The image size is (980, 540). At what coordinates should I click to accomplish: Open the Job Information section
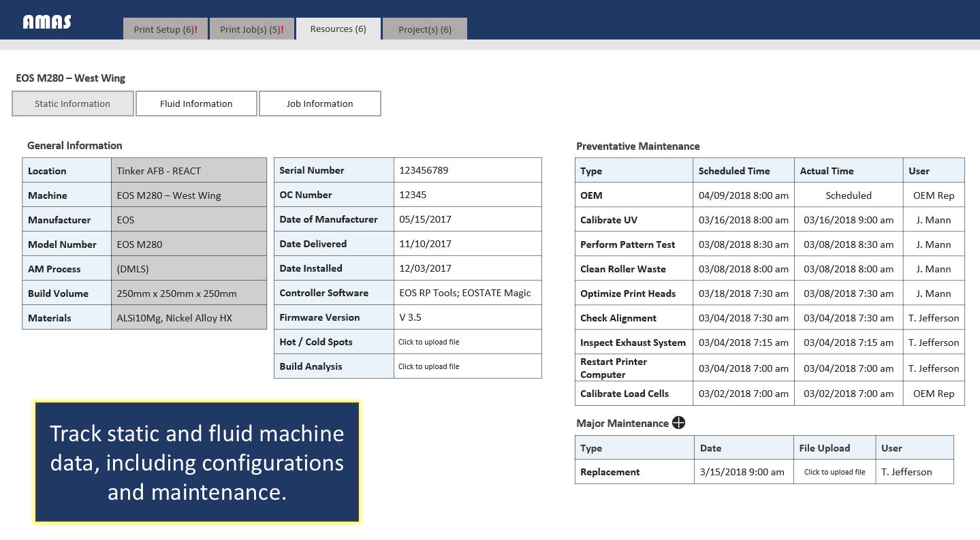[319, 104]
